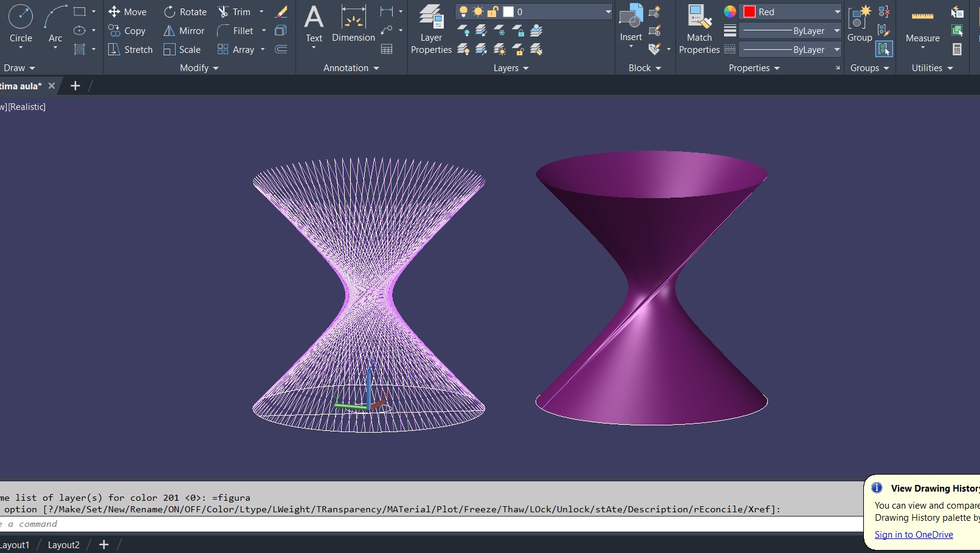980x553 pixels.
Task: Toggle Group Selection on/off button
Action: coord(884,49)
